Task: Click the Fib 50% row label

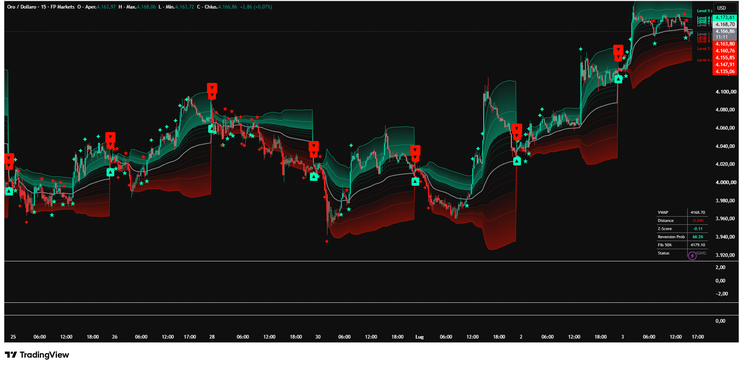Action: (665, 245)
